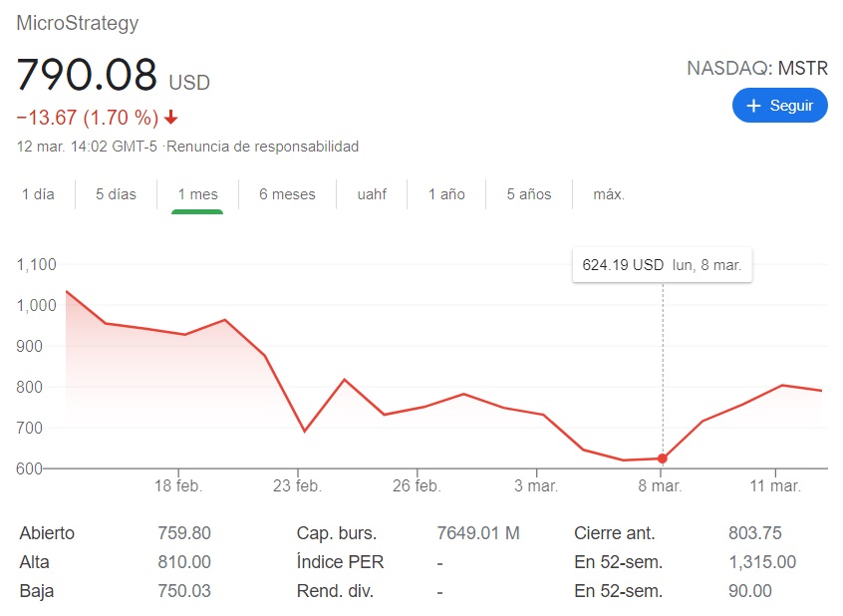
Task: Click the 18 feb. axis marker
Action: [x=178, y=485]
